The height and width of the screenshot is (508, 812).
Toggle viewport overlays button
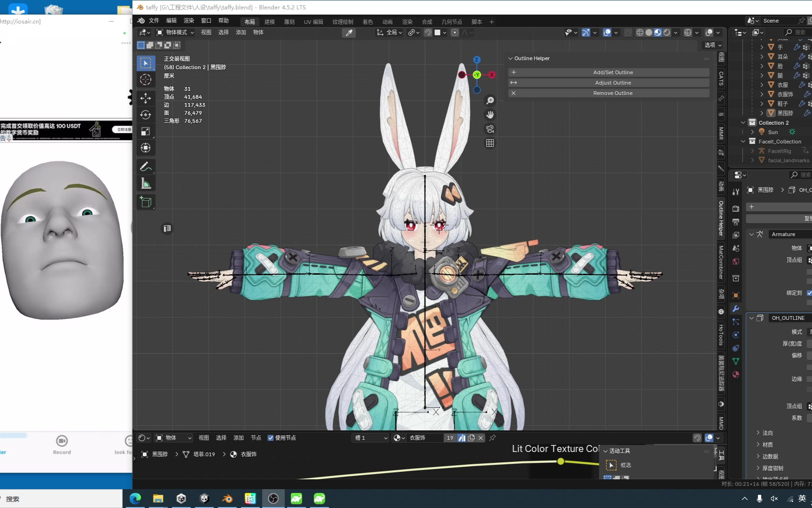[x=607, y=32]
